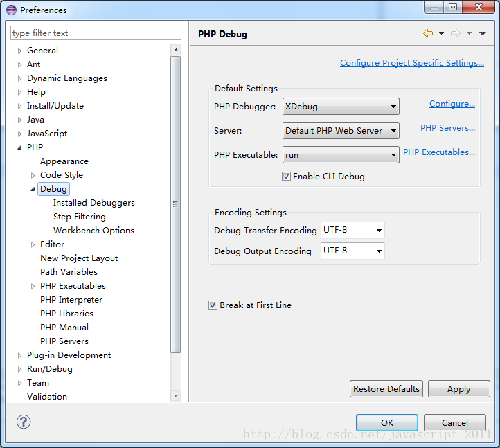
Task: Expand the JavaScript tree node
Action: pyautogui.click(x=20, y=134)
